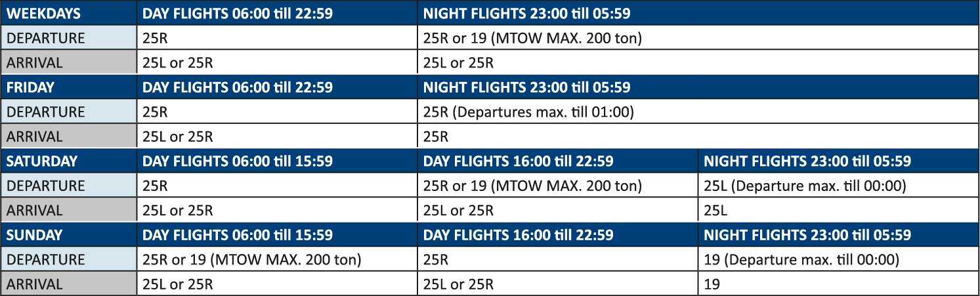The image size is (980, 296).
Task: Select Sunday night arrival 19 cell
Action: point(839,284)
